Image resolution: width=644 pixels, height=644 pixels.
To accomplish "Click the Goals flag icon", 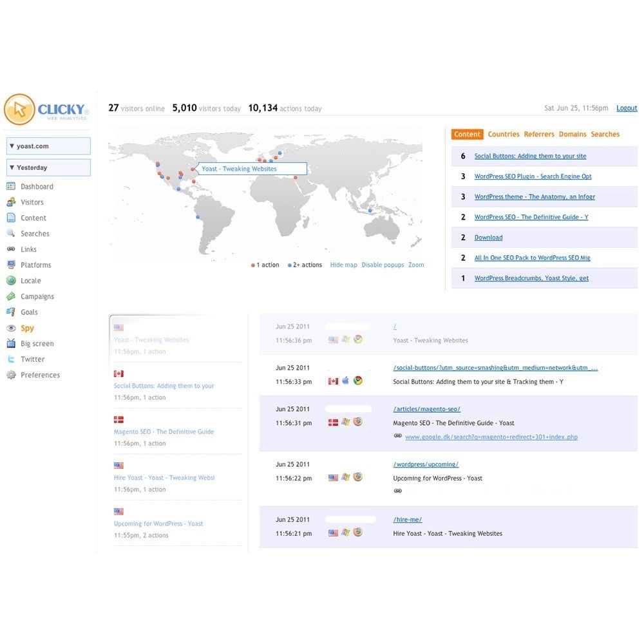I will click(x=11, y=312).
